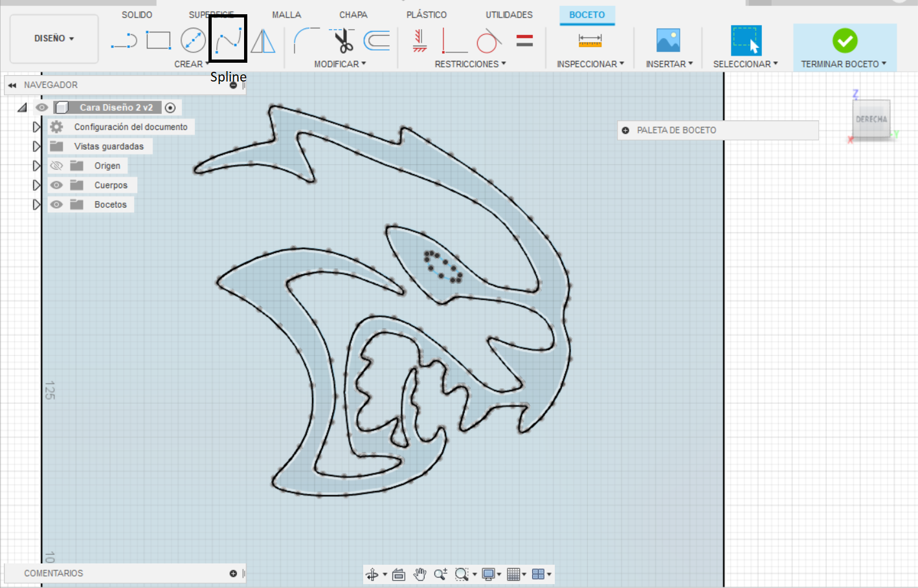Expand the COMENTARIOS panel
This screenshot has width=918, height=588.
click(x=233, y=573)
